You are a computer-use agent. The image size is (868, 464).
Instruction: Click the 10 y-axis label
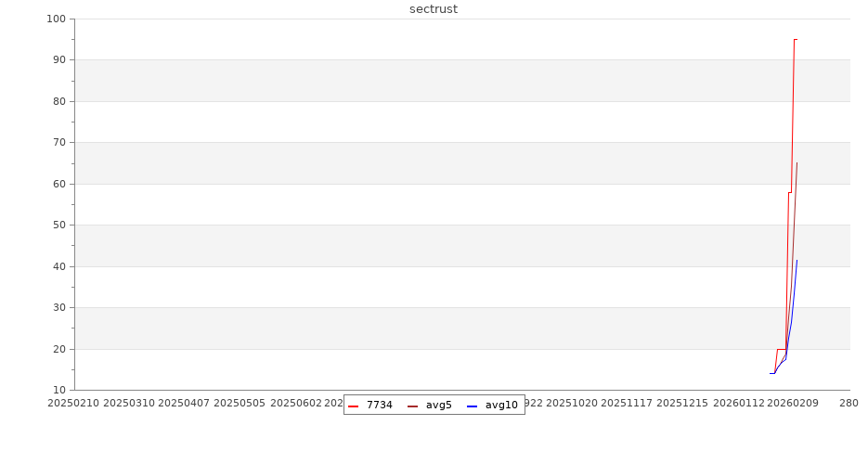click(59, 391)
